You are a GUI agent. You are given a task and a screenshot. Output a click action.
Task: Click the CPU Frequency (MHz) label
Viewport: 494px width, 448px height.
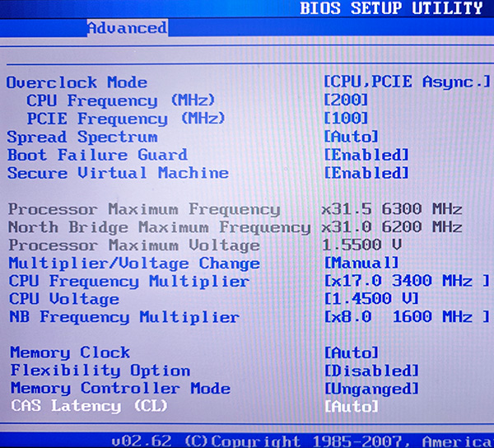(x=121, y=100)
